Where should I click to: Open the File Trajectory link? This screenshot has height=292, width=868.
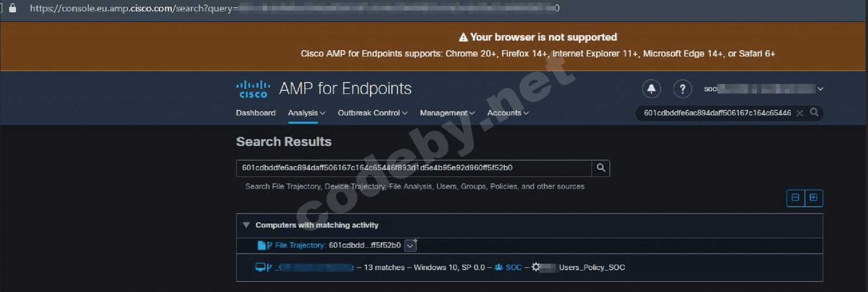coord(300,245)
